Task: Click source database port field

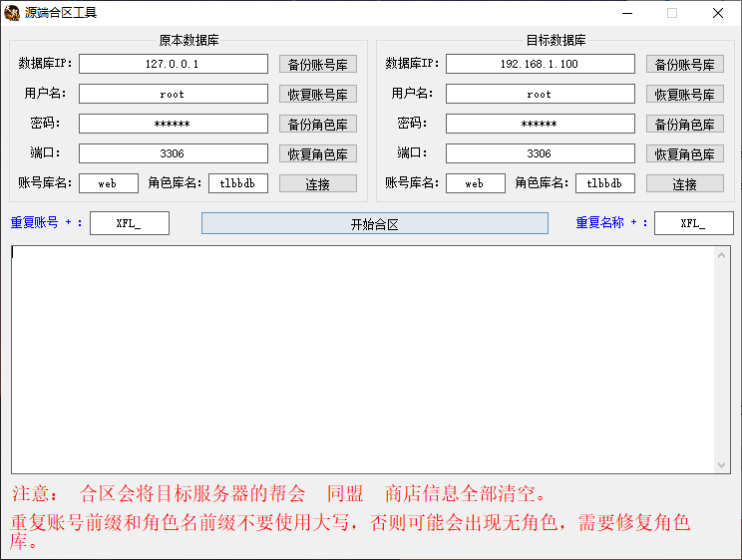Action: tap(174, 153)
